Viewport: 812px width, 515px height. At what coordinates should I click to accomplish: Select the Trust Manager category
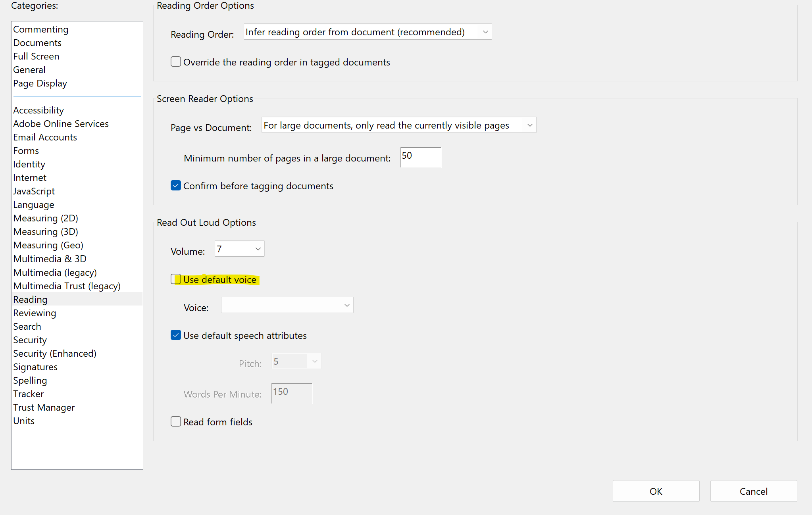(x=44, y=407)
